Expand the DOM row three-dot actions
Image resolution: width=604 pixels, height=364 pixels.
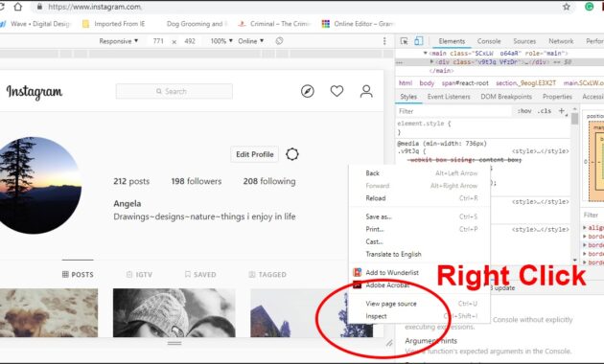coord(400,62)
